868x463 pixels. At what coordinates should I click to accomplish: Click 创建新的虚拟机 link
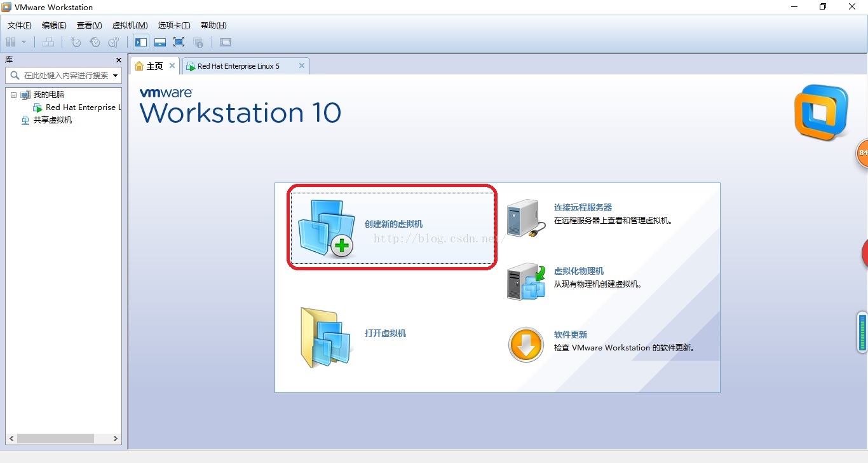[393, 224]
